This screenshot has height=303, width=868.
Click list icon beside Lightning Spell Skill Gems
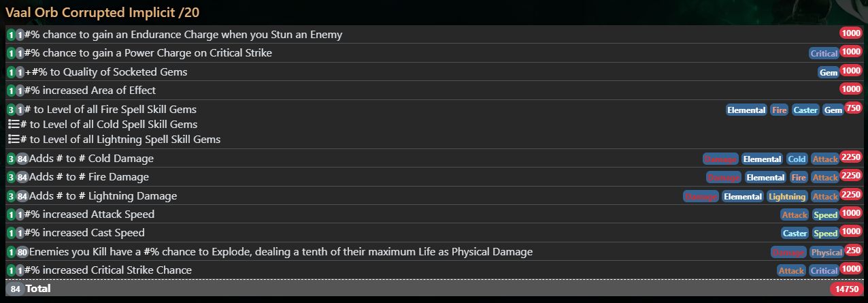pyautogui.click(x=14, y=140)
